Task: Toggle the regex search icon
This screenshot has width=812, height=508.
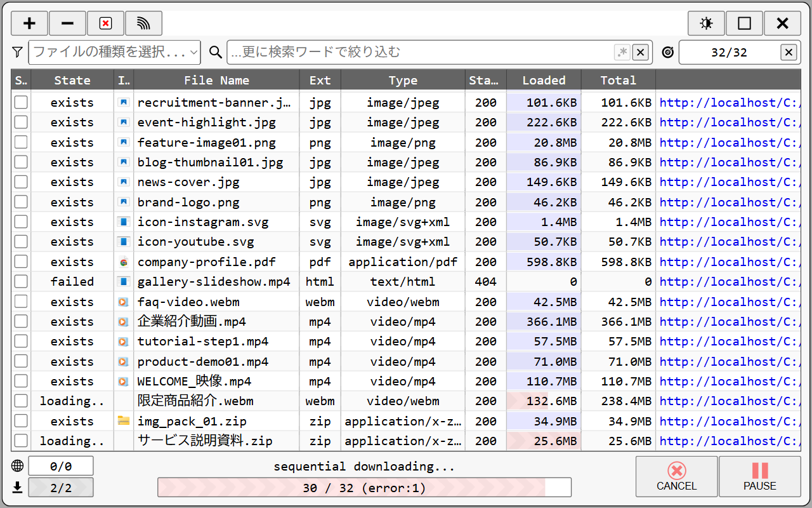Action: click(622, 53)
